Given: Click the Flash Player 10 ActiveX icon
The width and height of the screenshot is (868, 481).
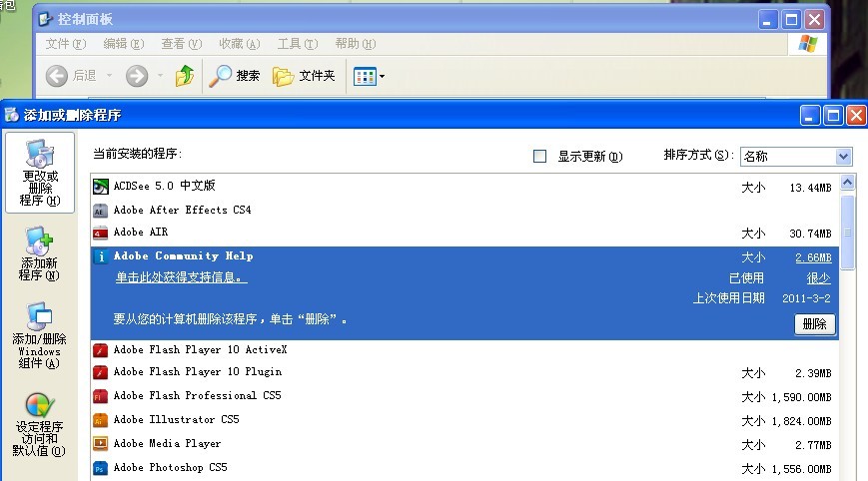Looking at the screenshot, I should [x=100, y=350].
